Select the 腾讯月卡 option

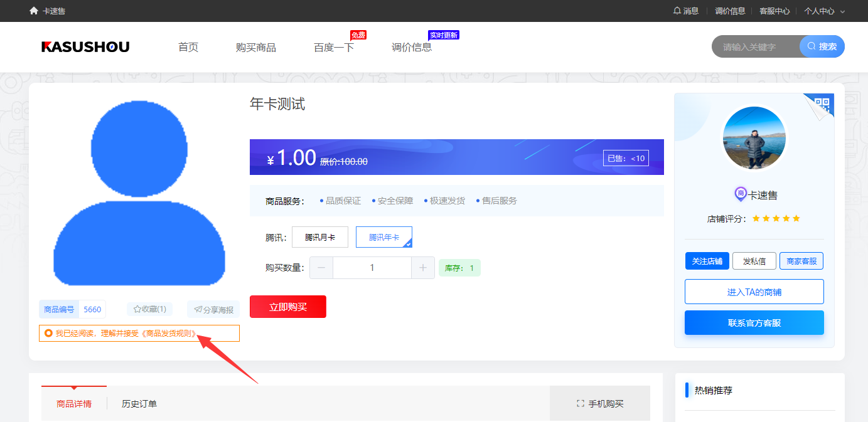[x=320, y=237]
